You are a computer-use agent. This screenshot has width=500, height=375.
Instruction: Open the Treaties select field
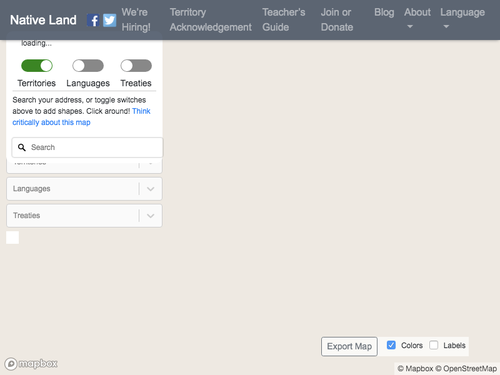tap(84, 216)
